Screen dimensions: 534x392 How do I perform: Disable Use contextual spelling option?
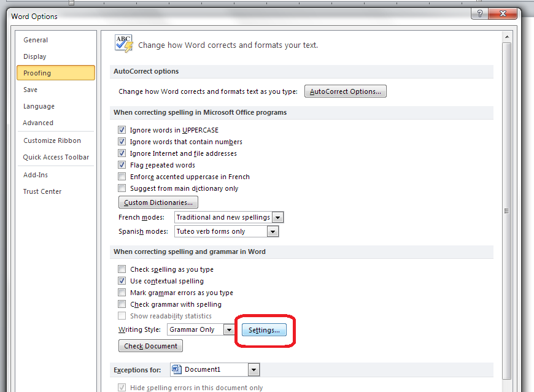click(122, 281)
